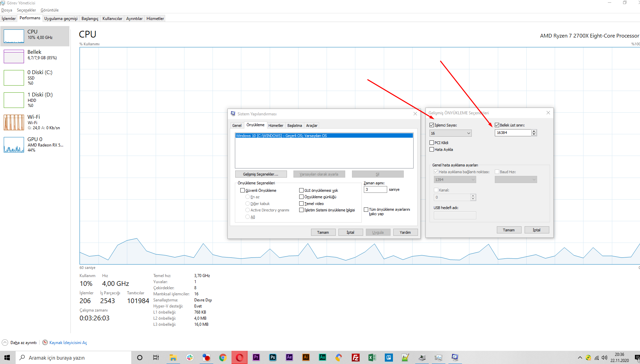
Task: Click the Kaynak İzleyicisini Aç link
Action: pyautogui.click(x=68, y=343)
